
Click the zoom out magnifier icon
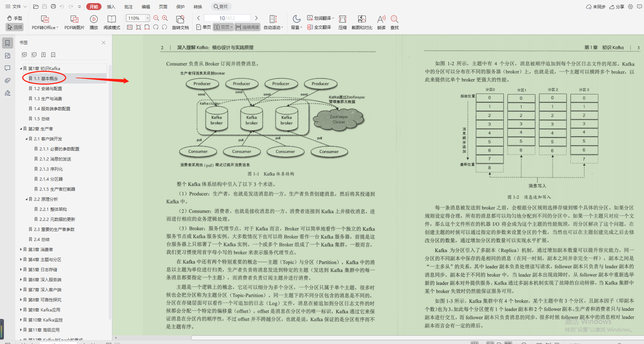pos(156,18)
